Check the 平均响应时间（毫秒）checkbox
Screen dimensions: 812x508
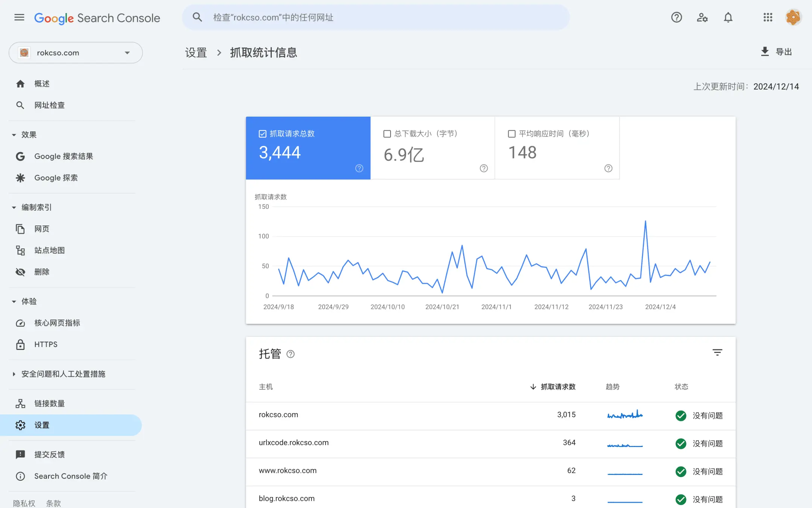tap(512, 134)
